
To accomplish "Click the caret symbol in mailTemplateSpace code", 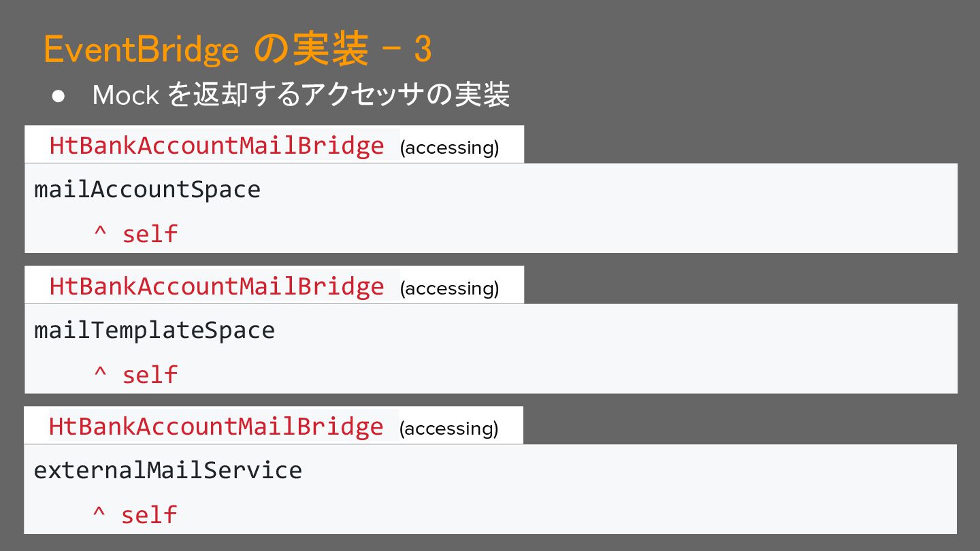I will [100, 371].
